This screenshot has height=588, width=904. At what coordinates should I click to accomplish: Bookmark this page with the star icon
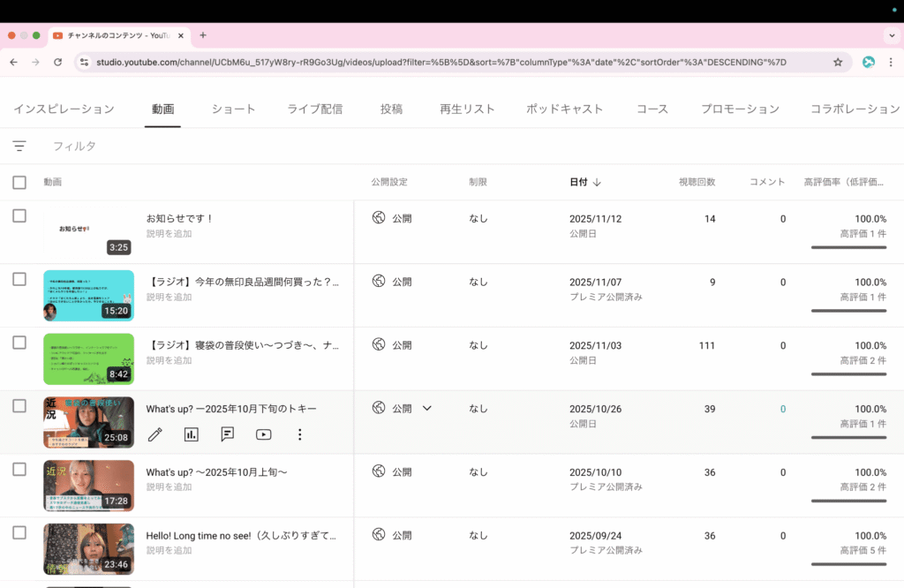tap(838, 63)
